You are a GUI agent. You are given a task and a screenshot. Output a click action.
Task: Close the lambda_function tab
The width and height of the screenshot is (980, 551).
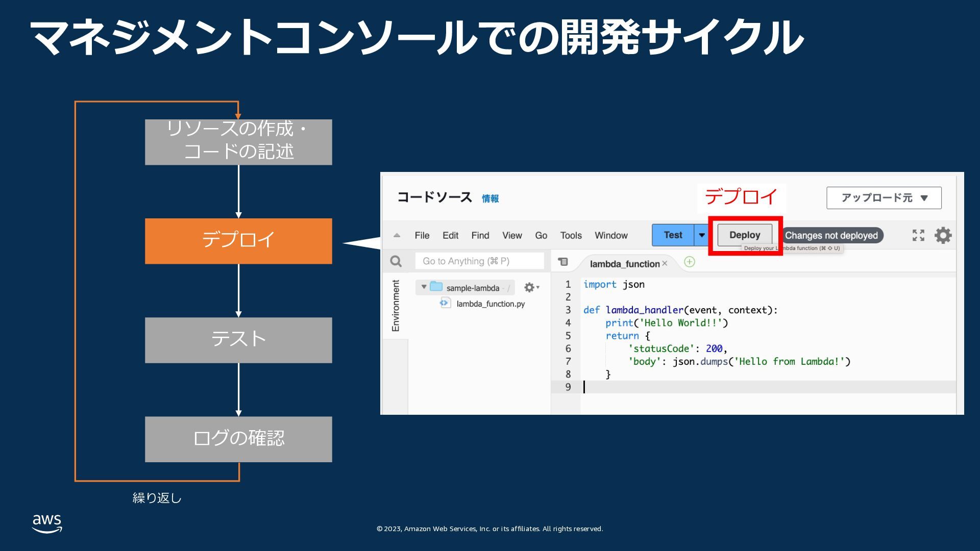pyautogui.click(x=665, y=264)
